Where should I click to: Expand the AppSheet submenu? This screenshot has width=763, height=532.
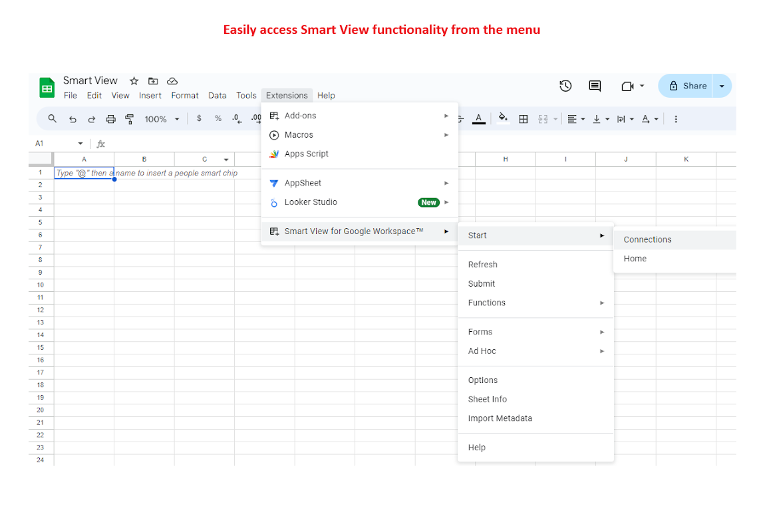pyautogui.click(x=360, y=183)
